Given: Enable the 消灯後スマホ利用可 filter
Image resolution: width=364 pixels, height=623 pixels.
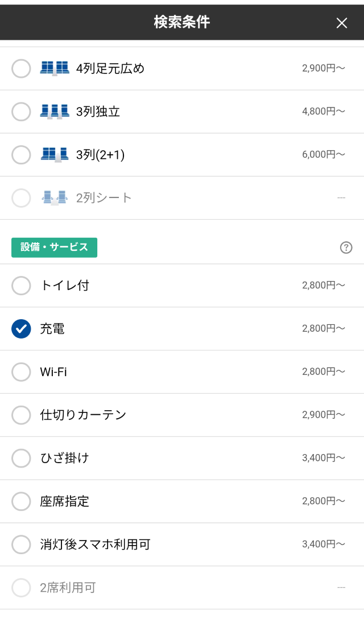Looking at the screenshot, I should [x=21, y=544].
